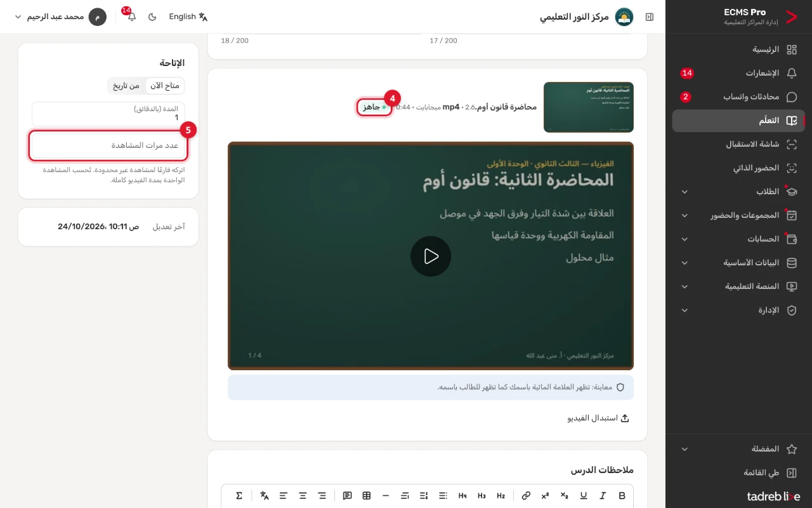Image resolution: width=812 pixels, height=508 pixels.
Task: Collapse sidebar with the panel icon in header
Action: tap(650, 17)
